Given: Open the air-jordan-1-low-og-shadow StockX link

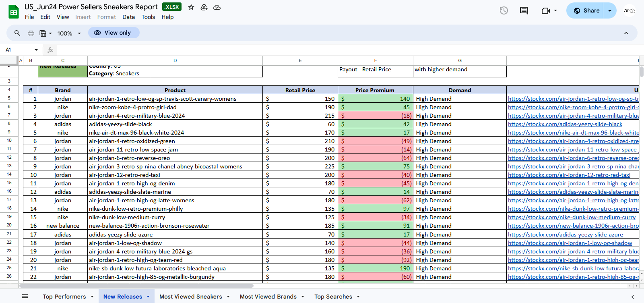Looking at the screenshot, I should pos(570,243).
